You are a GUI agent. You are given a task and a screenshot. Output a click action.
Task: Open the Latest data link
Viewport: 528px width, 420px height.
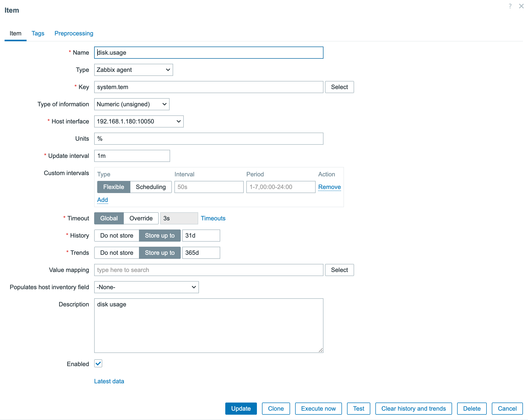pyautogui.click(x=109, y=381)
